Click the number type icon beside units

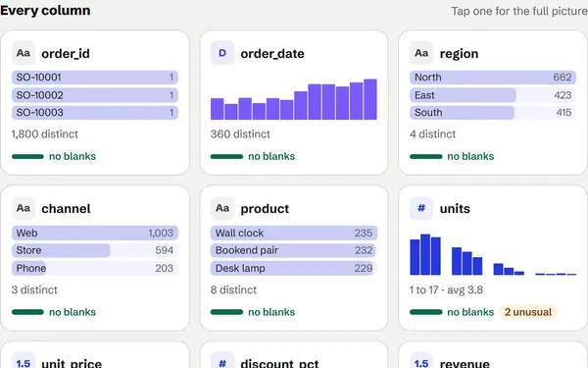point(421,208)
